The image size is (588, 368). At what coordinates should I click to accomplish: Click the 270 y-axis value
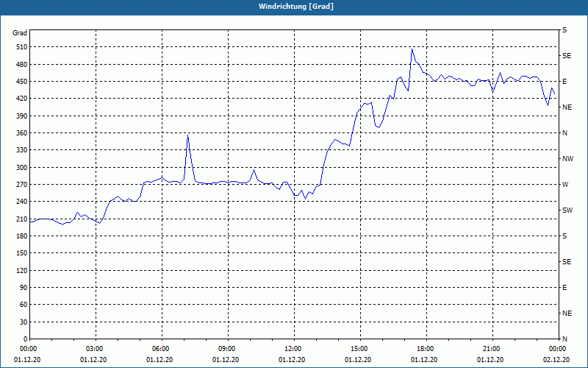point(22,185)
